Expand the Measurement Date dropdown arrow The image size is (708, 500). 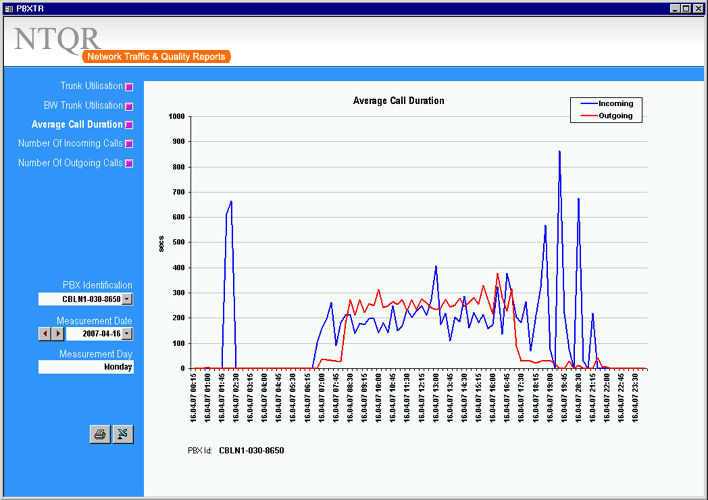tap(127, 333)
